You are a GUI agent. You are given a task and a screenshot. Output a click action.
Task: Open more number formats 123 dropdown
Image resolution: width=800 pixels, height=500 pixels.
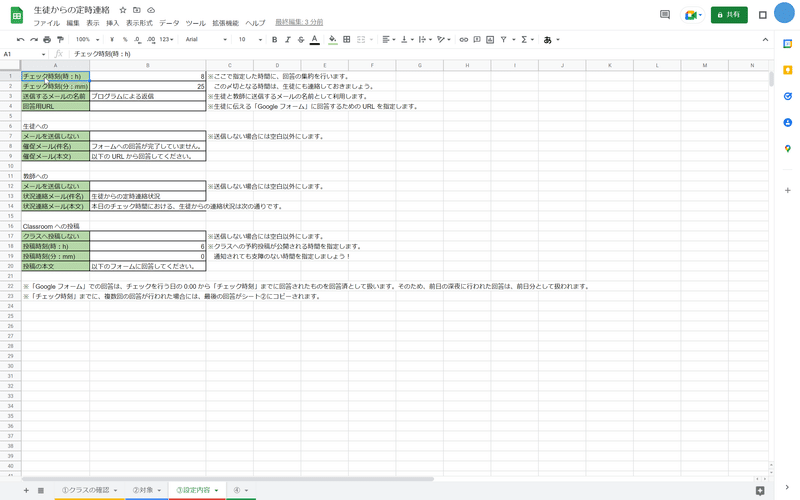point(166,39)
